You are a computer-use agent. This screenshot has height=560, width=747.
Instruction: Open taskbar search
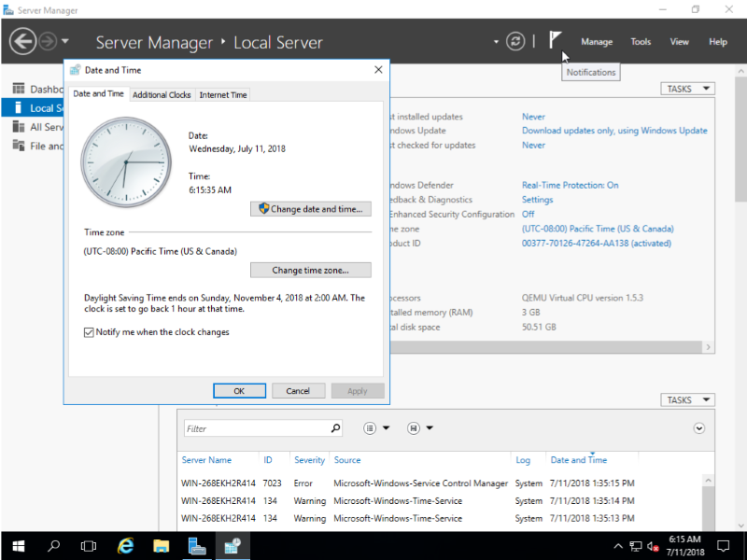click(53, 546)
